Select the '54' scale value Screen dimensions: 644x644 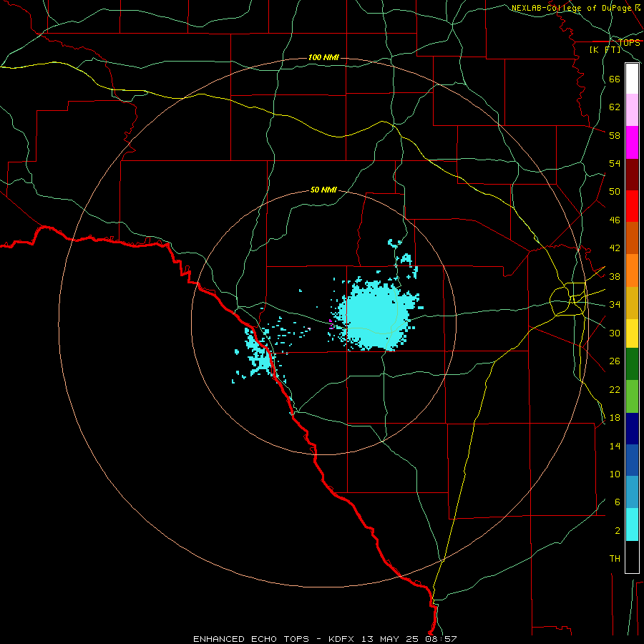[x=615, y=163]
